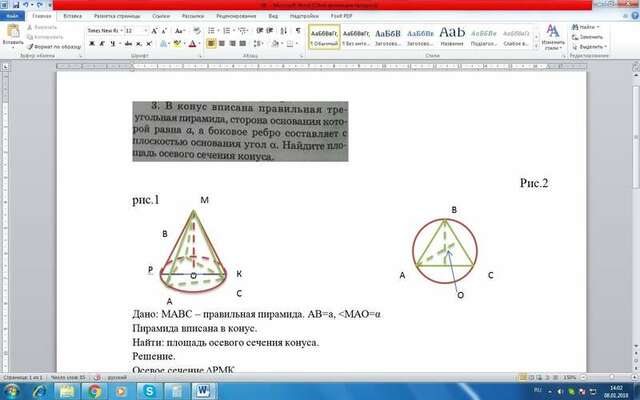Image resolution: width=640 pixels, height=400 pixels.
Task: Click the Paste (Вставить) clipboard icon
Action: (13, 31)
